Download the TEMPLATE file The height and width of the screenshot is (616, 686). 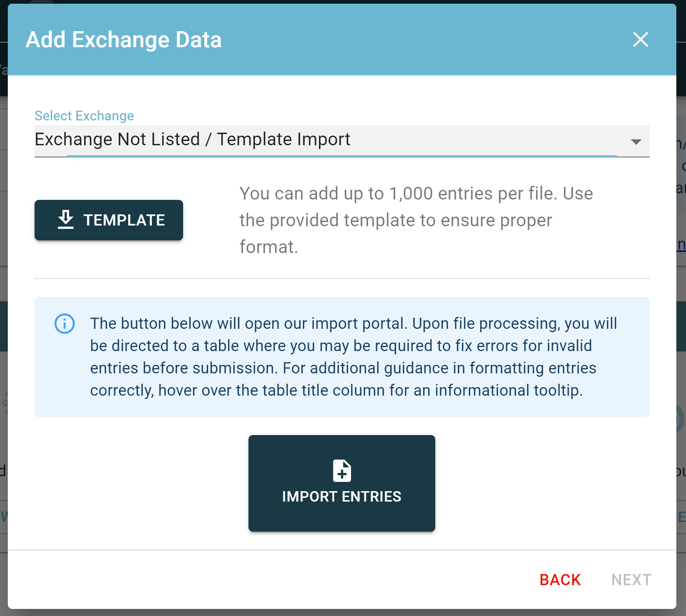[x=109, y=220]
